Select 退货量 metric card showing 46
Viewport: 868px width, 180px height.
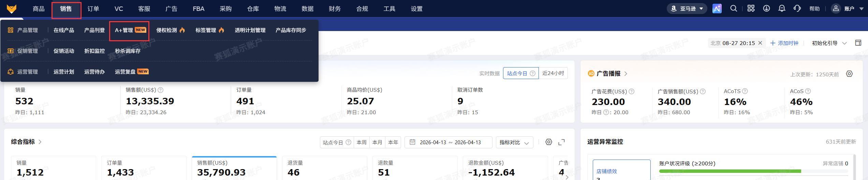(324, 168)
